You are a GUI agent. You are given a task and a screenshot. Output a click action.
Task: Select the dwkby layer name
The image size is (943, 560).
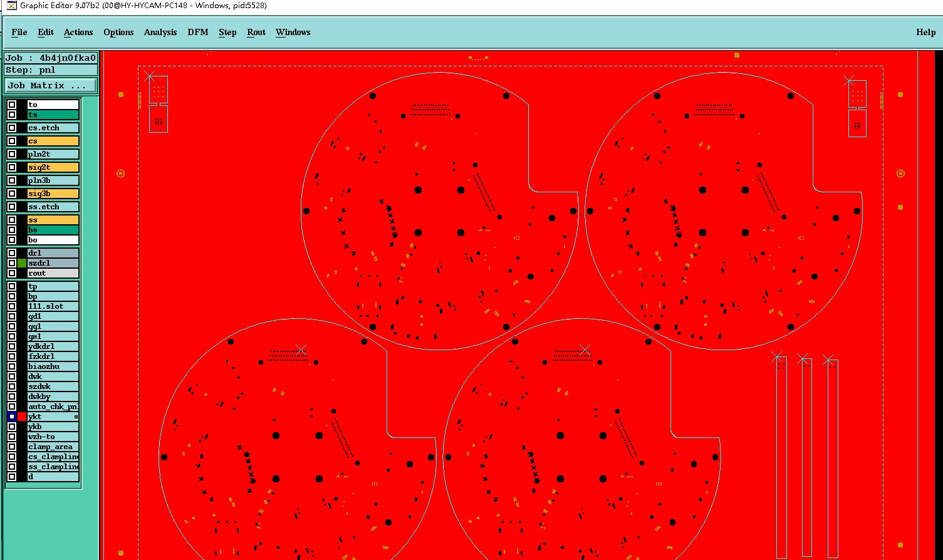pyautogui.click(x=53, y=397)
